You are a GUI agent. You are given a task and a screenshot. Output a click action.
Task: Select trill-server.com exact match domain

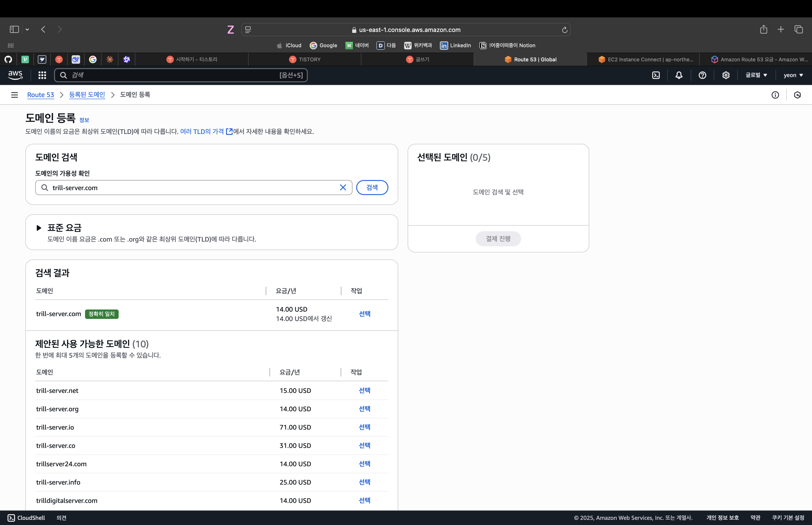364,314
